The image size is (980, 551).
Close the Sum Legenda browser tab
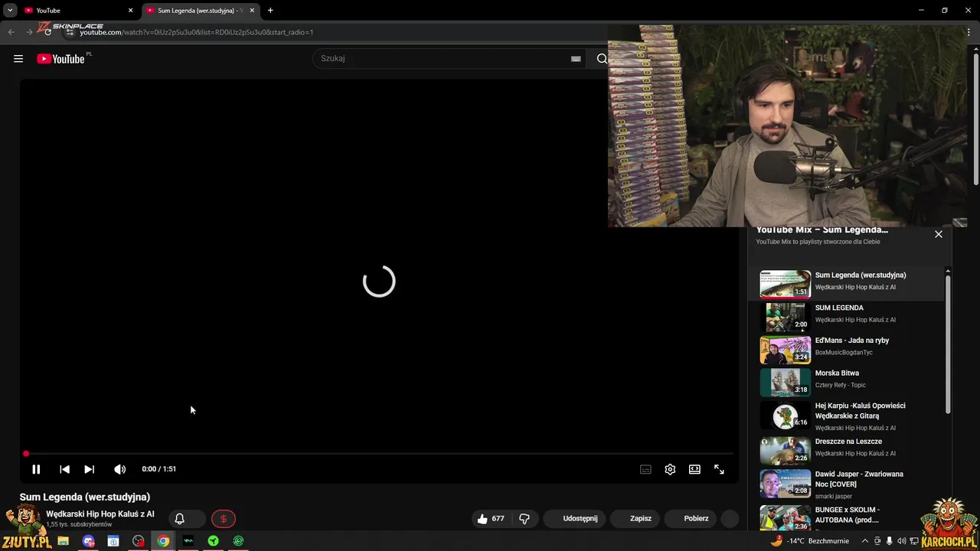click(x=252, y=11)
